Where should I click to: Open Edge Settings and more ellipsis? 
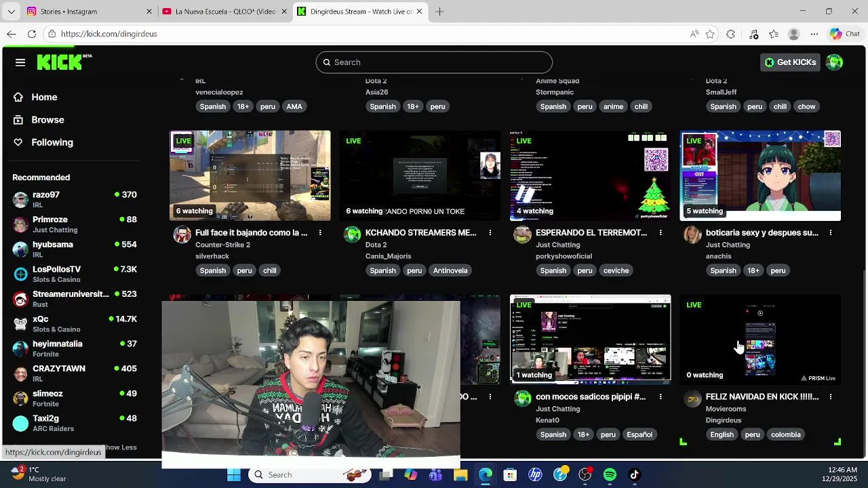coord(814,34)
